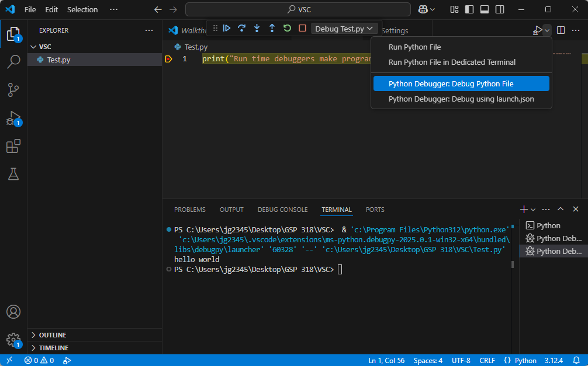The width and height of the screenshot is (588, 366).
Task: Click the Python language mode in status bar
Action: (x=525, y=360)
